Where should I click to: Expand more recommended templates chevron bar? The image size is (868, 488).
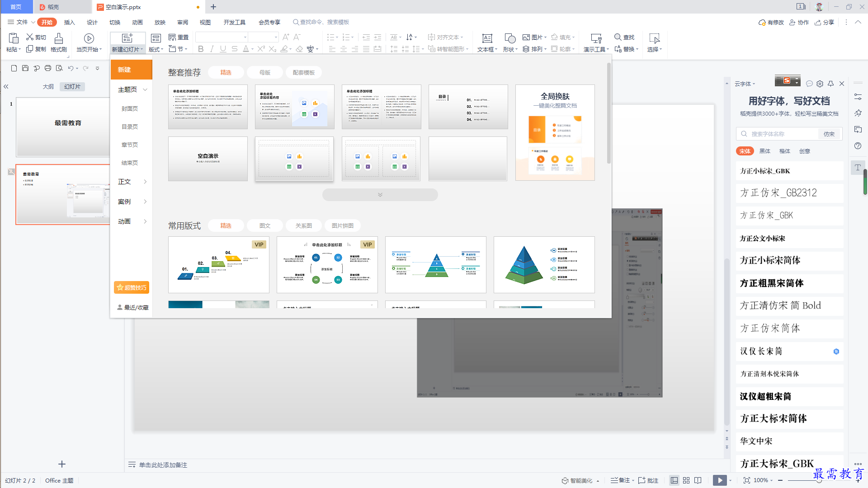(x=380, y=195)
